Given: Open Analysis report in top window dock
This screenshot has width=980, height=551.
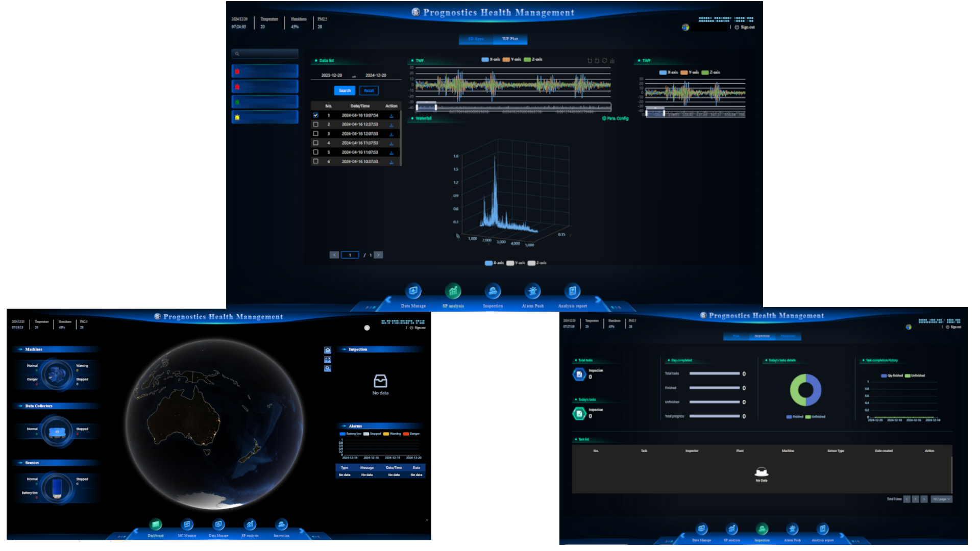Looking at the screenshot, I should pos(572,291).
